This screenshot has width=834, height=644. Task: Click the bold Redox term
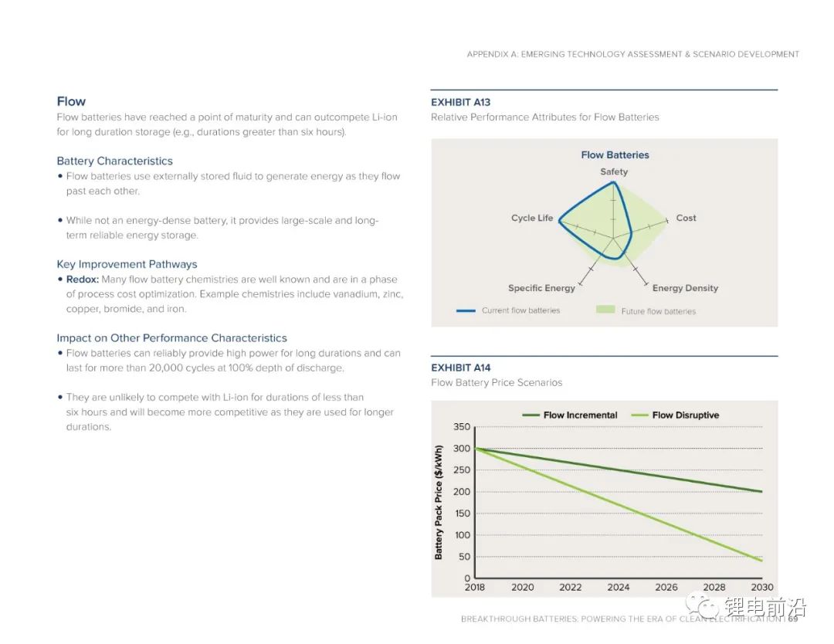click(x=83, y=280)
